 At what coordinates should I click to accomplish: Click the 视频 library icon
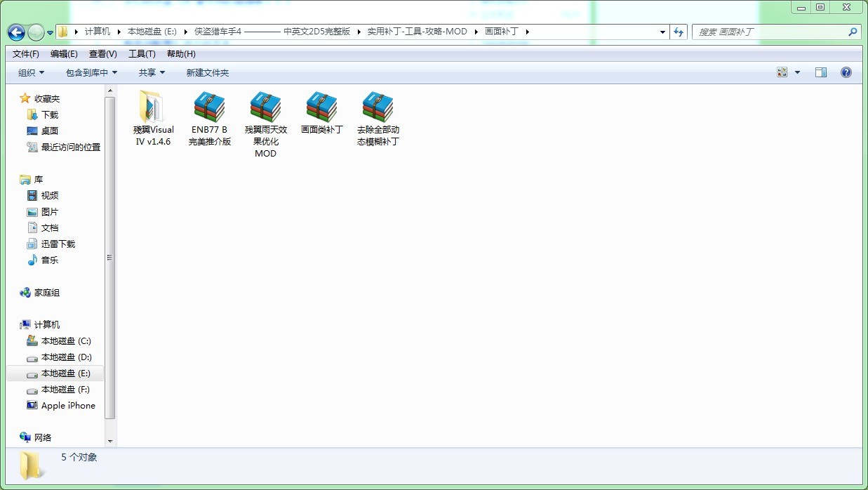click(x=32, y=195)
